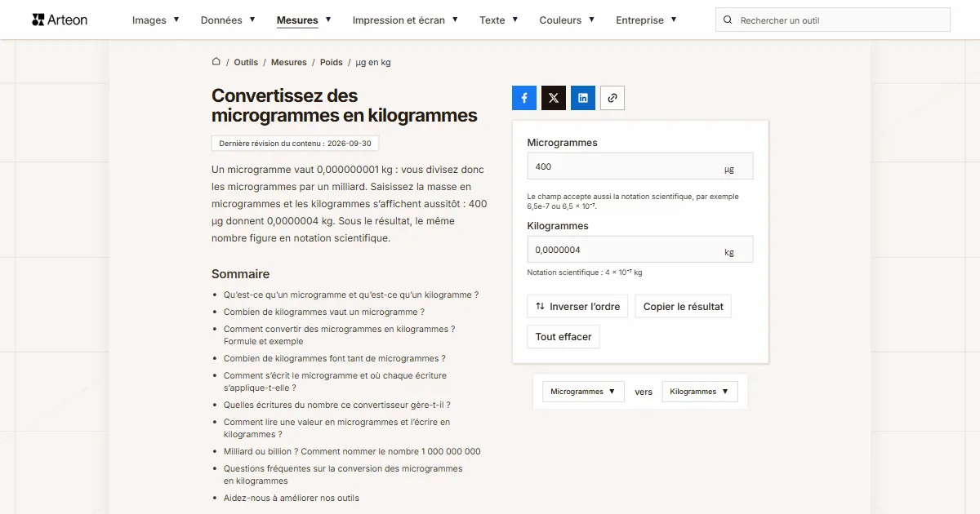Jump to Combien de kilogrammes font tant
980x514 pixels.
tap(335, 358)
